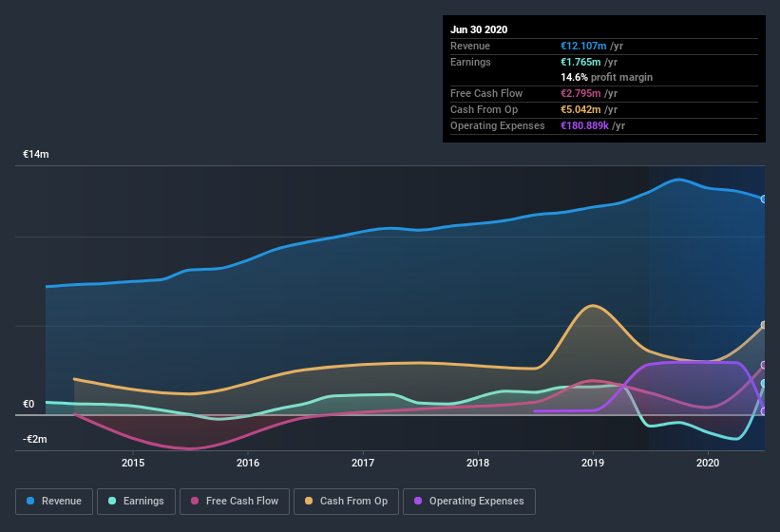This screenshot has width=780, height=532.
Task: Click the Operating Expenses row label in tooltip
Action: coord(498,125)
